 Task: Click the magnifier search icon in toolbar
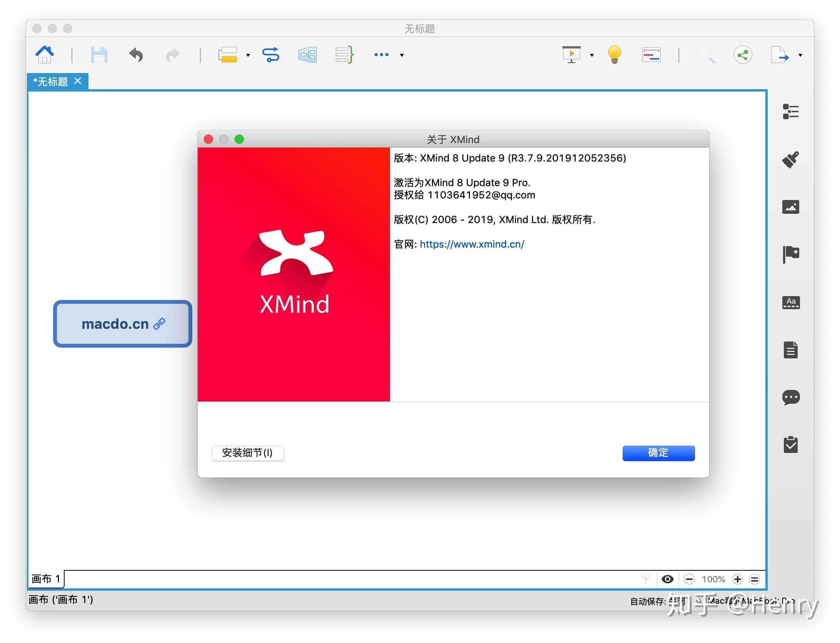[706, 55]
